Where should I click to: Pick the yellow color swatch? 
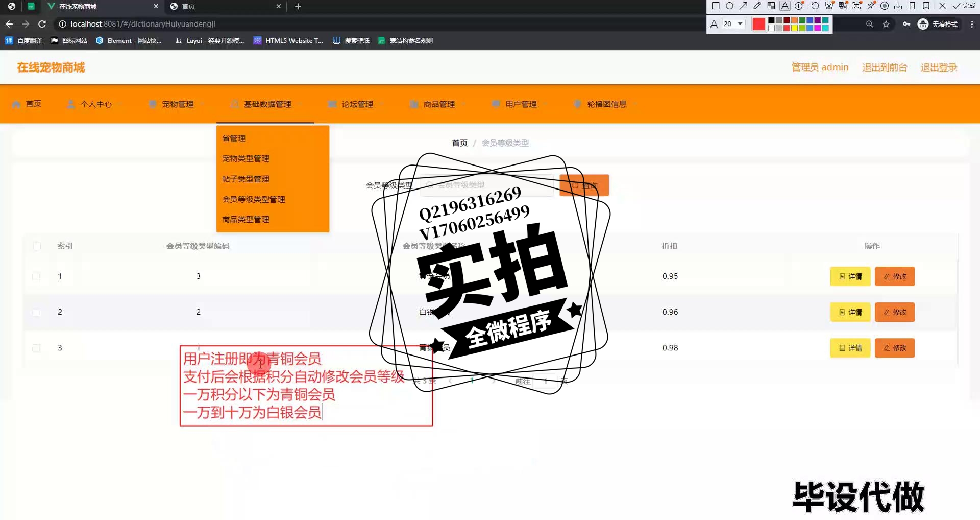tap(794, 28)
